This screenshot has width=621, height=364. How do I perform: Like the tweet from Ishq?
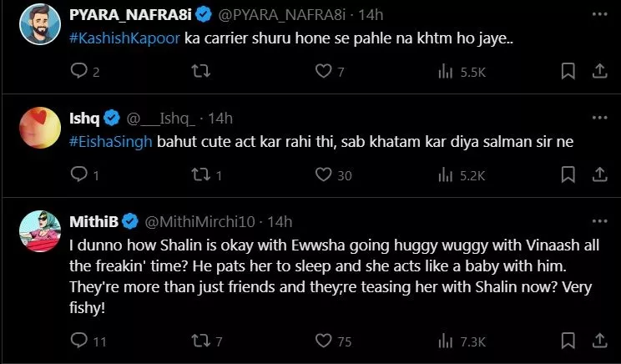(x=323, y=174)
